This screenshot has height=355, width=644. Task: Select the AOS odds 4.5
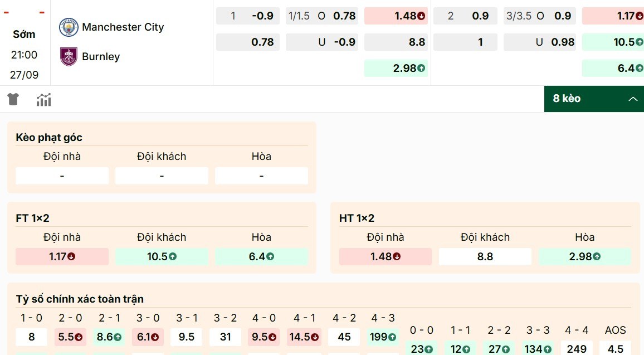(x=615, y=348)
